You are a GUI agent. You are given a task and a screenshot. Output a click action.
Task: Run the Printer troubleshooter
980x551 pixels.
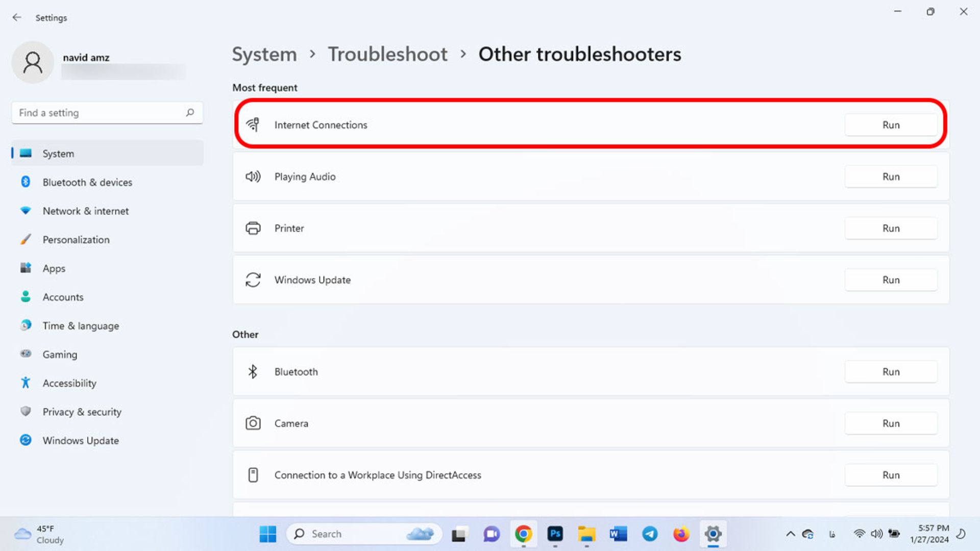pyautogui.click(x=891, y=228)
